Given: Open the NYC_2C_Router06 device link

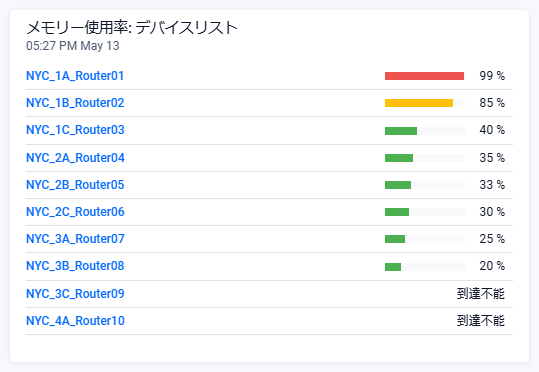Looking at the screenshot, I should coord(75,212).
